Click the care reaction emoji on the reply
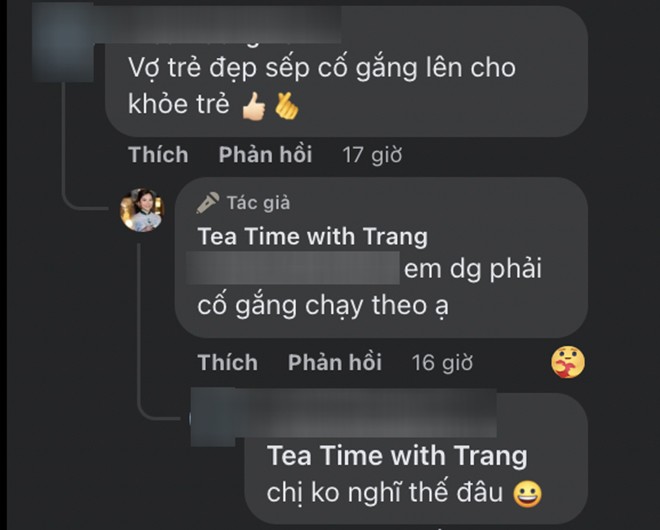 point(568,362)
